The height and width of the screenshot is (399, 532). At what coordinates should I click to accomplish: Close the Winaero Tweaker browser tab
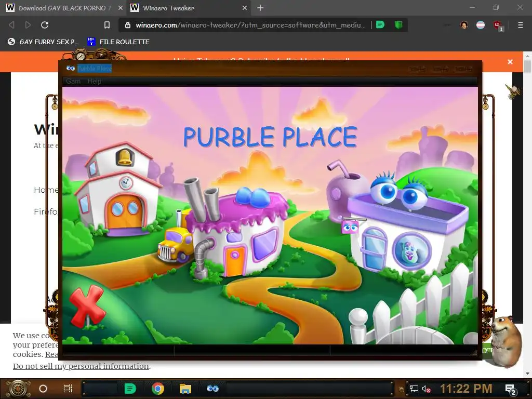(x=245, y=8)
